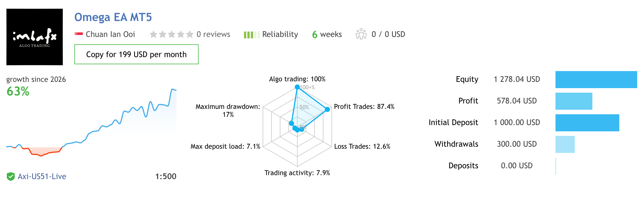Click the Withdrawals bar

click(x=565, y=144)
